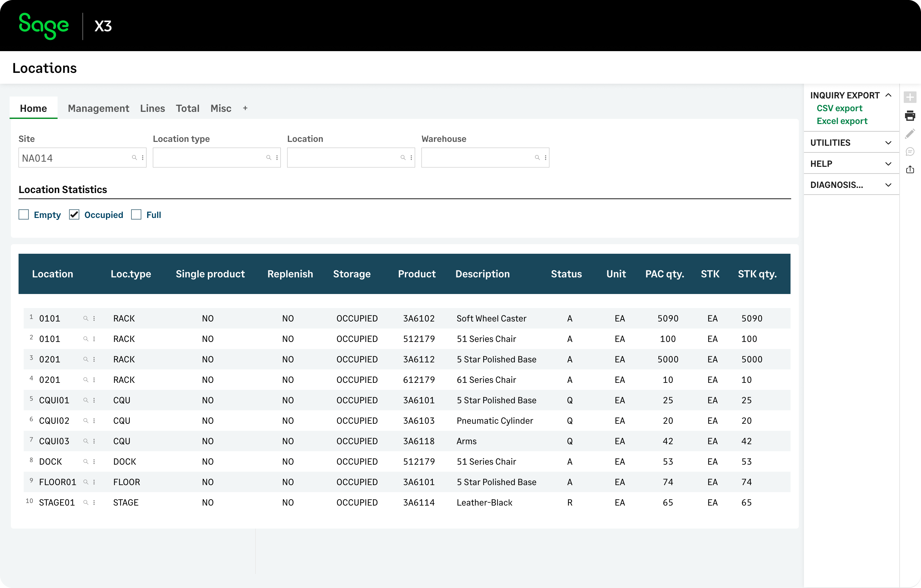Expand the DIAGNOSIS section
921x588 pixels.
(888, 185)
